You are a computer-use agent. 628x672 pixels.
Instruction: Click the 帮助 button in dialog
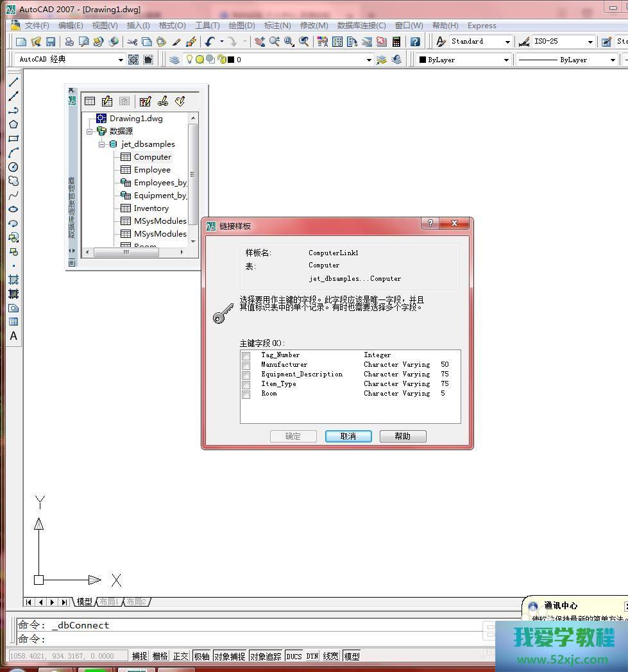pyautogui.click(x=402, y=436)
